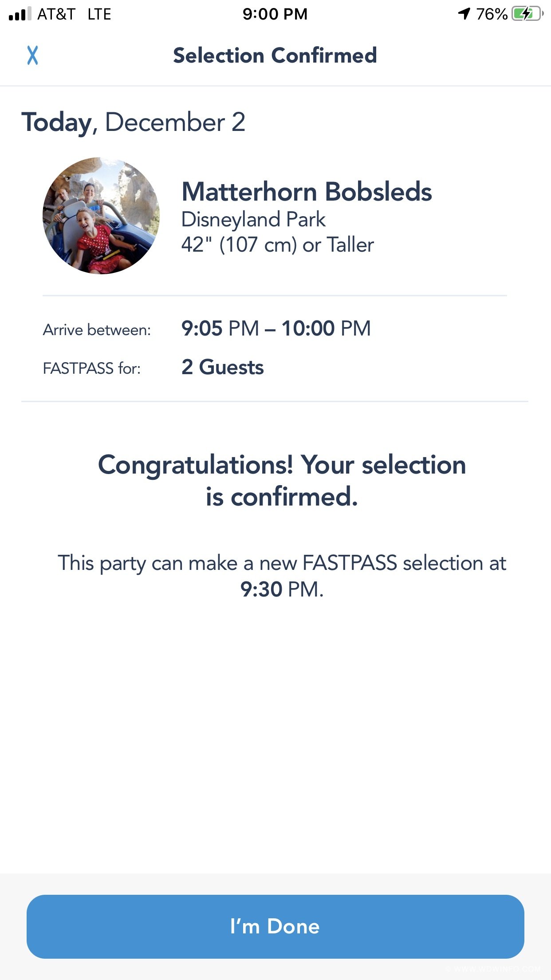Tap the AT&T carrier label
The width and height of the screenshot is (551, 980).
click(x=56, y=14)
